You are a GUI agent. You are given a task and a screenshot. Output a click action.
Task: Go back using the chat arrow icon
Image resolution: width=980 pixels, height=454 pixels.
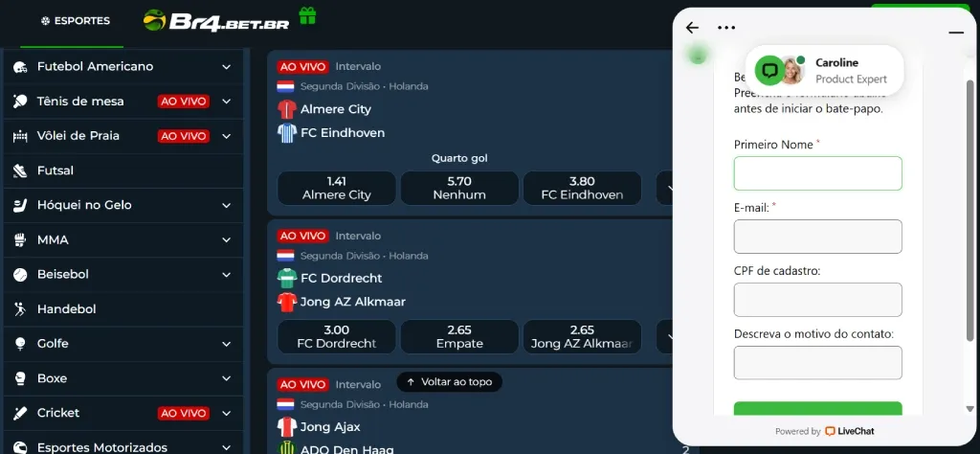(692, 28)
